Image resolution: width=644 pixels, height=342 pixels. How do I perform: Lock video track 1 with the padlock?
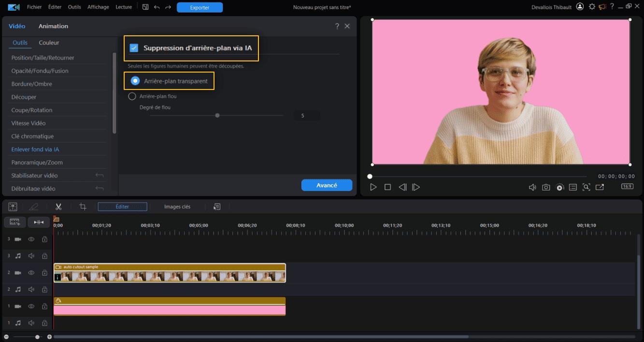point(44,306)
